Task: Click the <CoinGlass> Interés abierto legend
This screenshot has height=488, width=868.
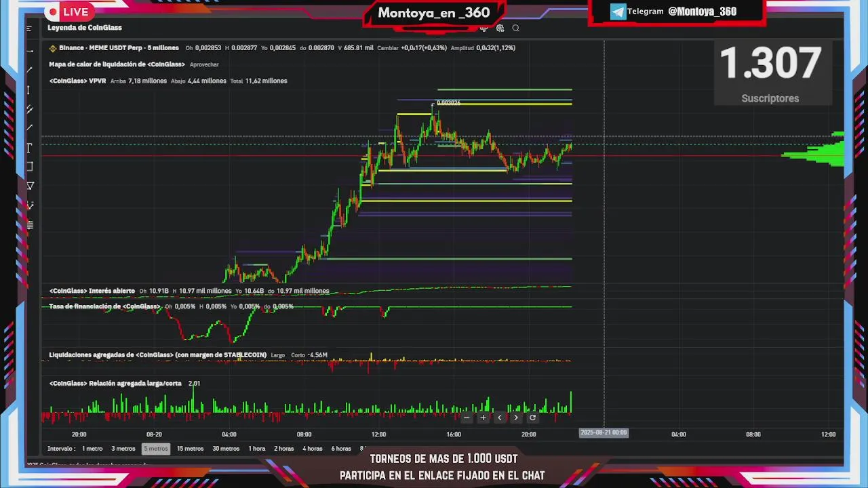Action: coord(92,291)
